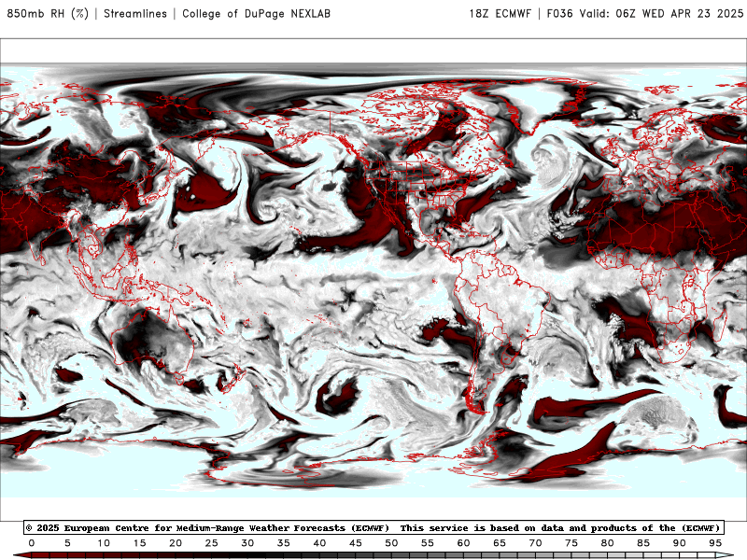
Task: Click the "85" label on the color scale
Action: pyautogui.click(x=643, y=543)
